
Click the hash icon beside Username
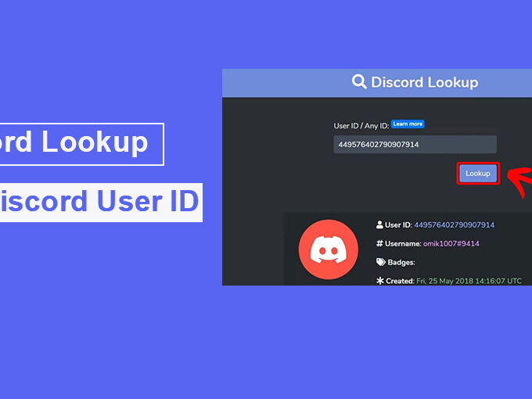click(379, 243)
